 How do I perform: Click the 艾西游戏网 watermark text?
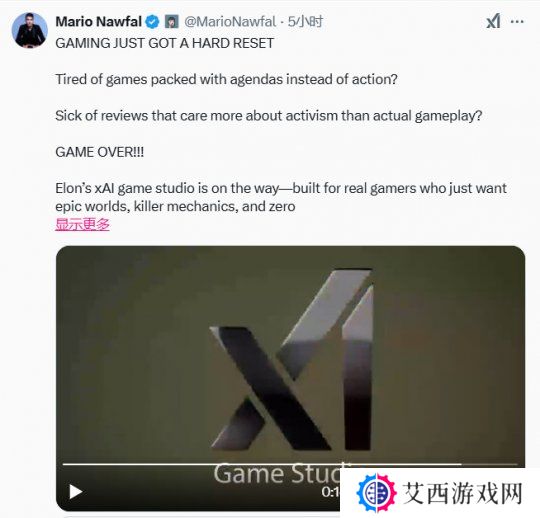[x=463, y=494]
